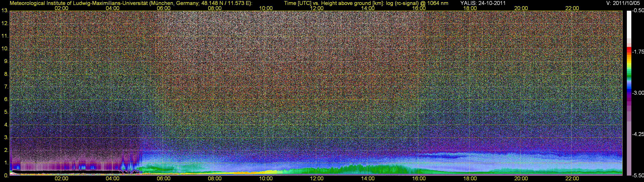Click the -1.75 colorbar scale value
This screenshot has height=182, width=644.
pyautogui.click(x=638, y=52)
